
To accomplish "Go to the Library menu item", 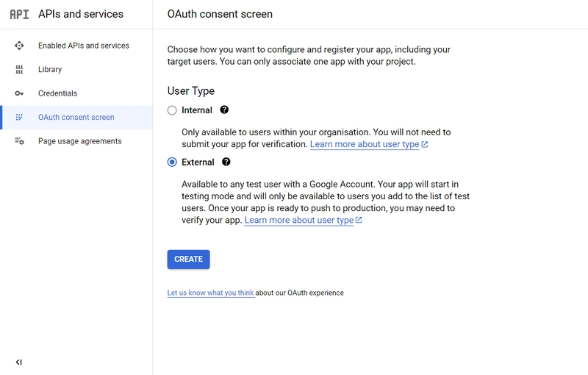I will coord(76,69).
